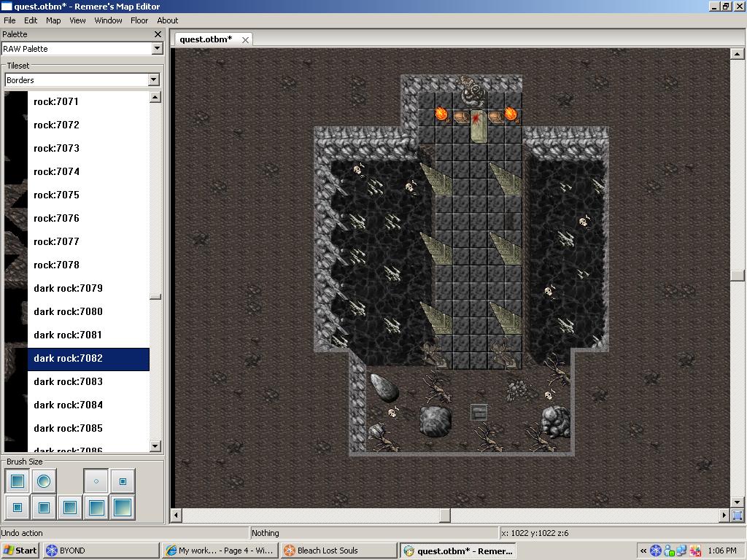Select dark rock:7080 in the list
The height and width of the screenshot is (560, 747).
(x=77, y=311)
